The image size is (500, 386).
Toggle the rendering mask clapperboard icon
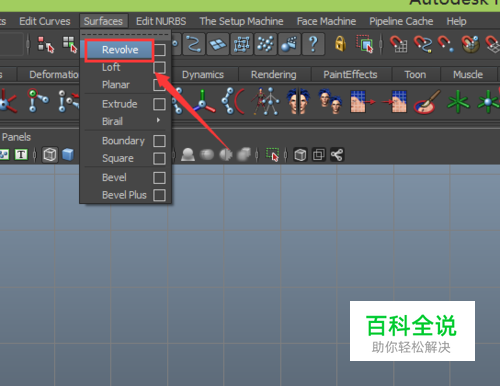pos(289,44)
